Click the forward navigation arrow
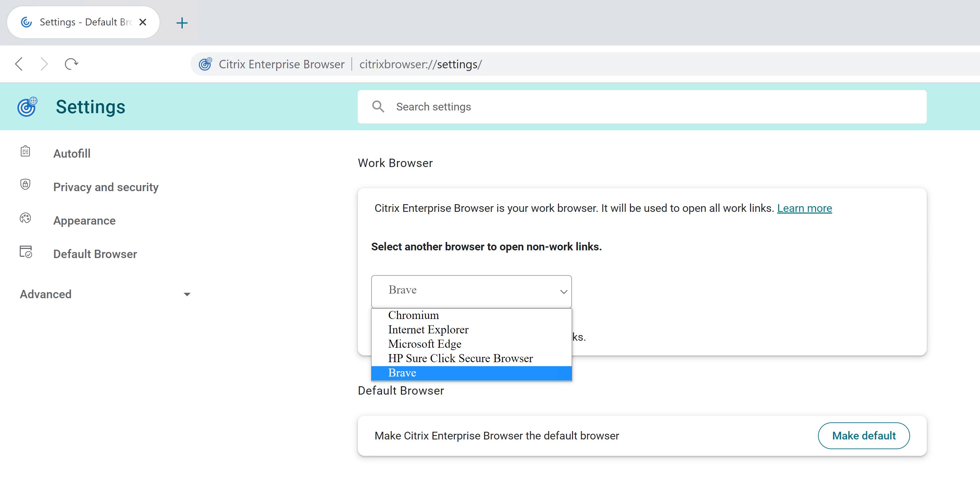 tap(44, 64)
